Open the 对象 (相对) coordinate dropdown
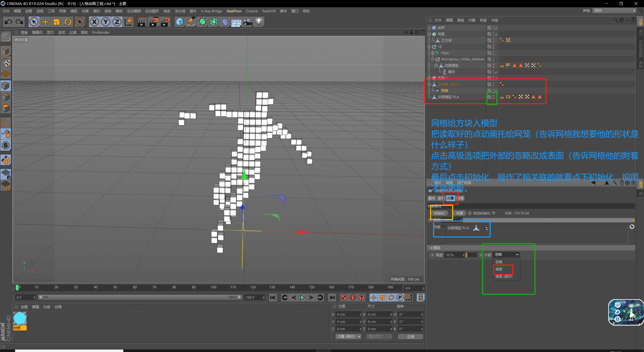Viewport: 644px width, 352px height. (348, 337)
